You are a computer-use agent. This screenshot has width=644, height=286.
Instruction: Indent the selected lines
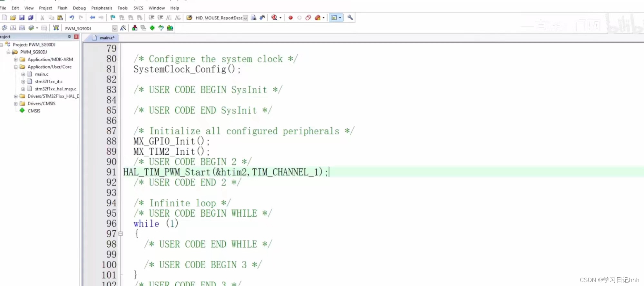point(151,18)
